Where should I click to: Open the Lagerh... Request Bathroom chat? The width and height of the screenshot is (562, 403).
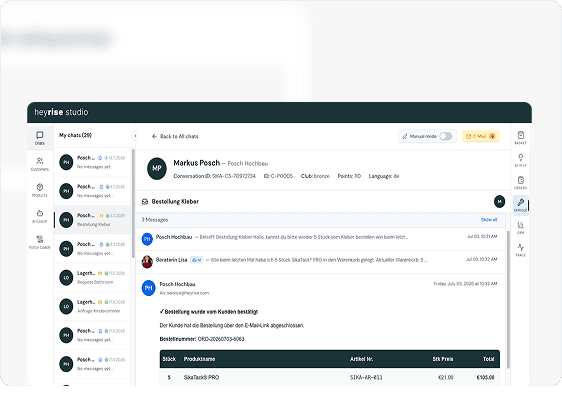92,278
